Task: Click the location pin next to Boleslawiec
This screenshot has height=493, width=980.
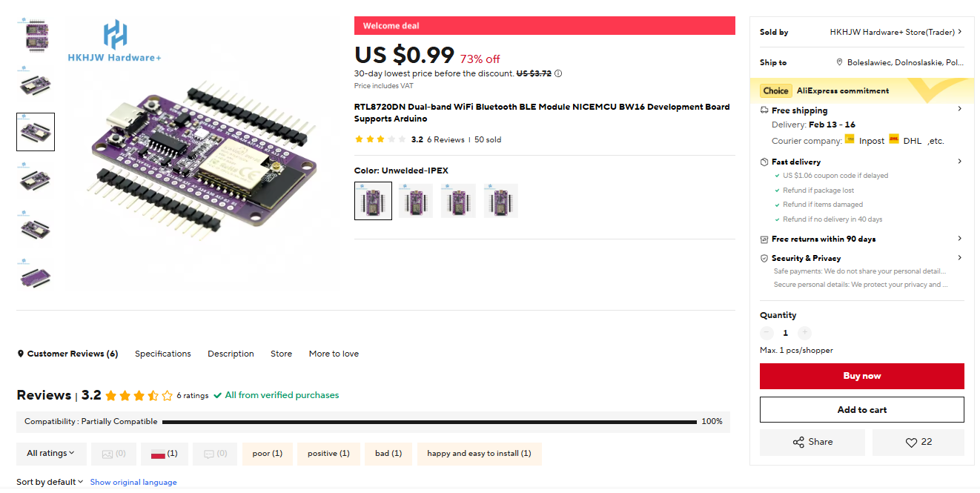Action: (840, 62)
